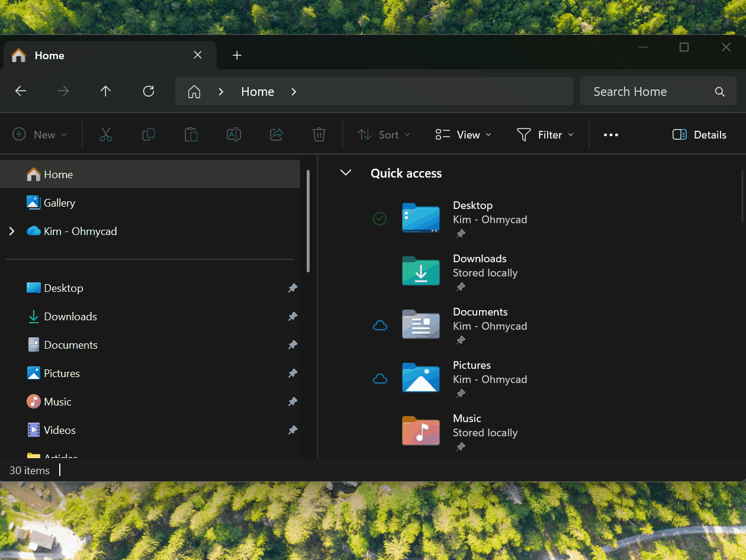
Task: Click 'Stored locally' under Downloads
Action: tap(485, 273)
